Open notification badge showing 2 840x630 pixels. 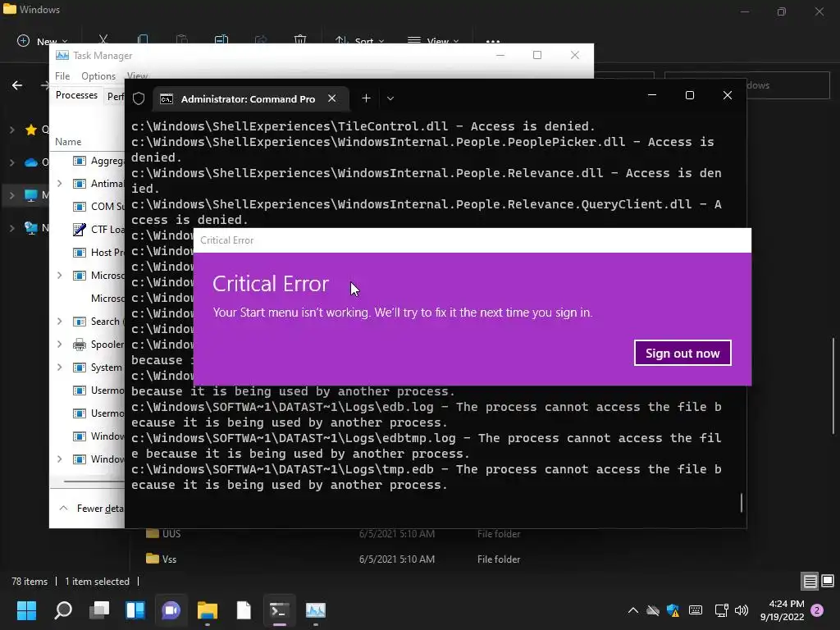pyautogui.click(x=817, y=610)
